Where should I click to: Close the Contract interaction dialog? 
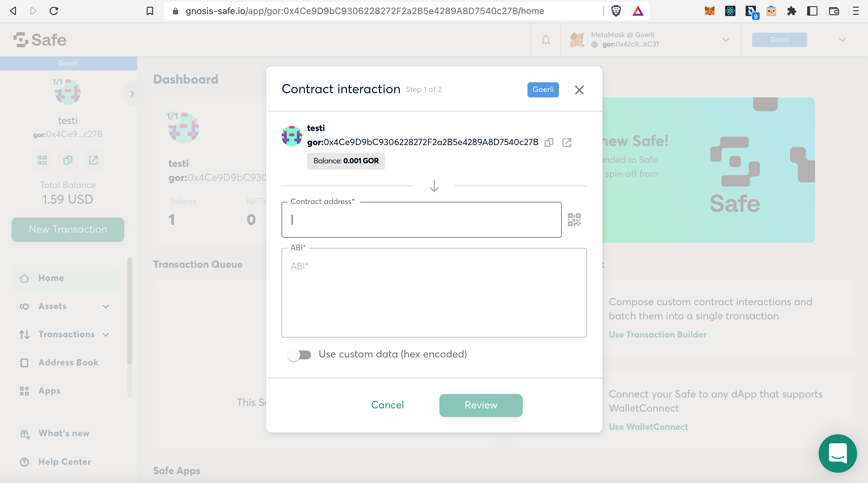pyautogui.click(x=579, y=90)
